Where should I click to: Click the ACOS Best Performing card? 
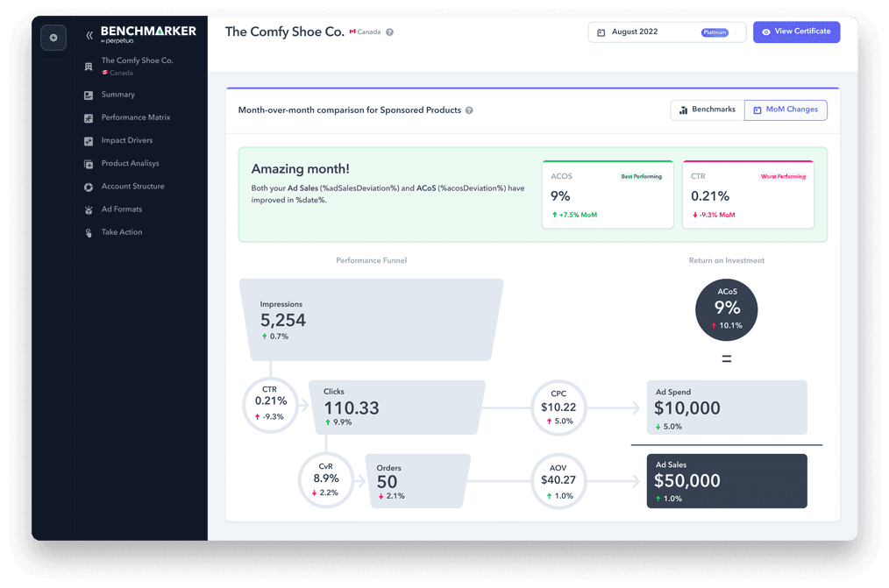(607, 195)
